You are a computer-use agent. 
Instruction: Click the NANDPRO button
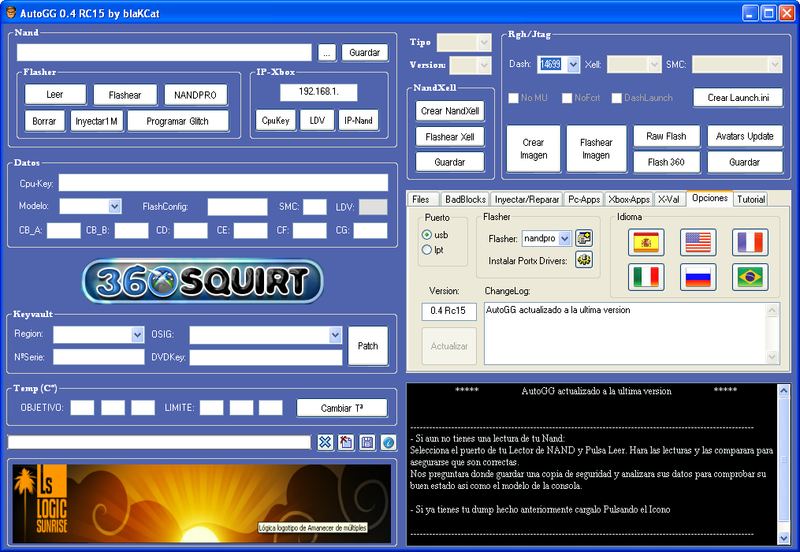195,95
